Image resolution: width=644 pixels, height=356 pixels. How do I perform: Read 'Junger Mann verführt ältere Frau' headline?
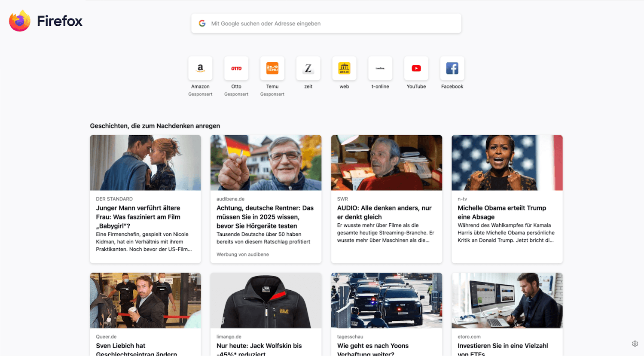138,217
